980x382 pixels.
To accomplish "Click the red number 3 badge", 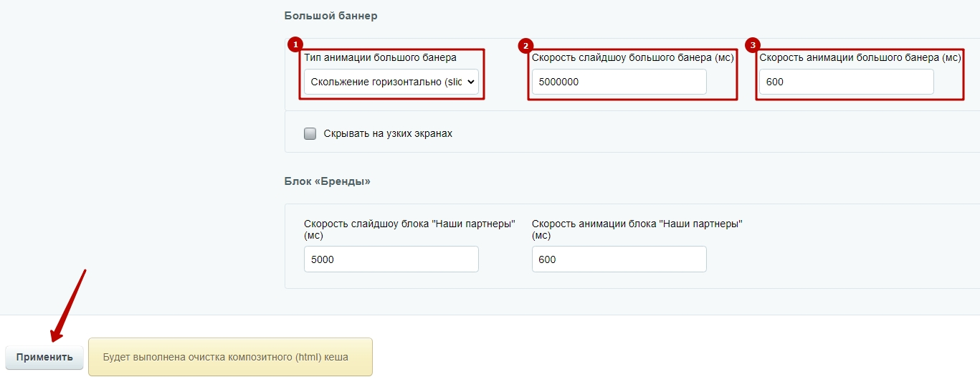I will [x=753, y=45].
